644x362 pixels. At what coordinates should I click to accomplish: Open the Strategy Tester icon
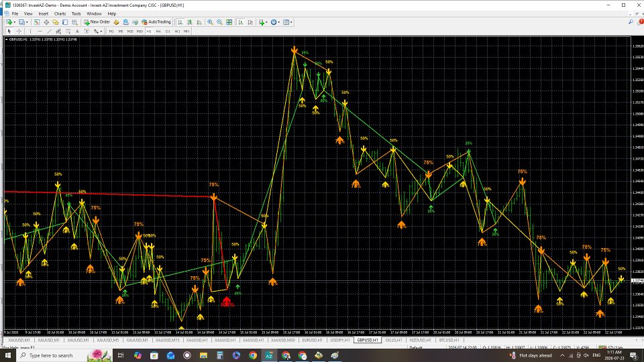pyautogui.click(x=74, y=22)
